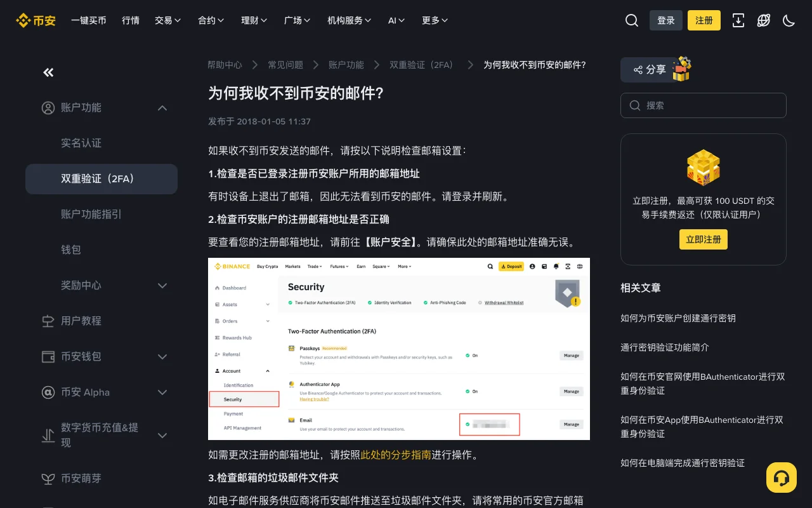The image size is (812, 508).
Task: Open the language globe icon
Action: (x=764, y=20)
